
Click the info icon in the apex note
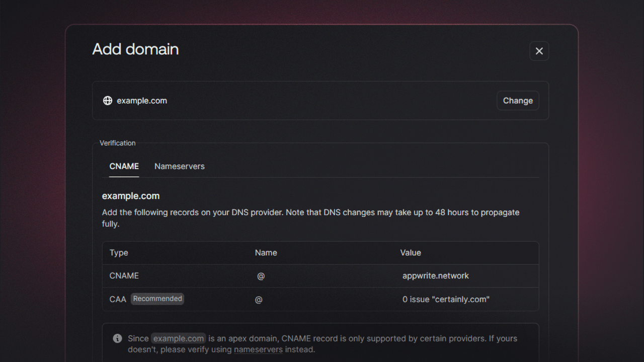coord(117,338)
